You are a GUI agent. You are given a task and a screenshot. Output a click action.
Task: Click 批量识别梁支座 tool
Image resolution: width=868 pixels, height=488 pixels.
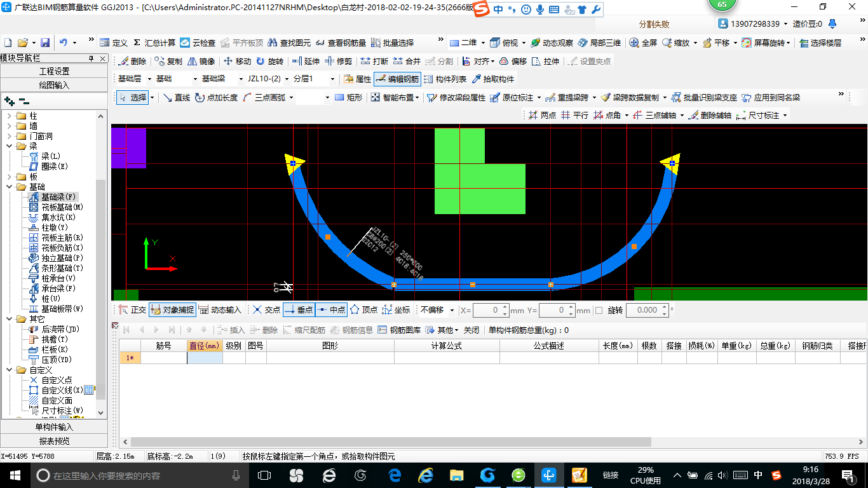coord(704,98)
